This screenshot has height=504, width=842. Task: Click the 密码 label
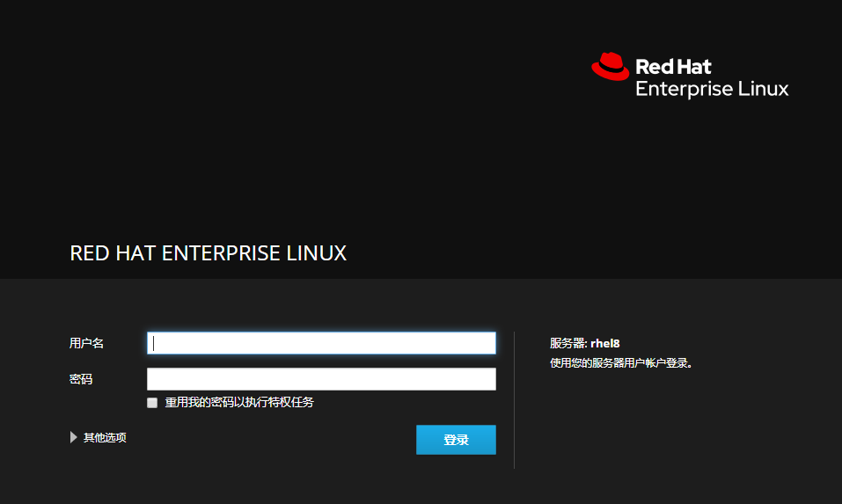click(81, 379)
